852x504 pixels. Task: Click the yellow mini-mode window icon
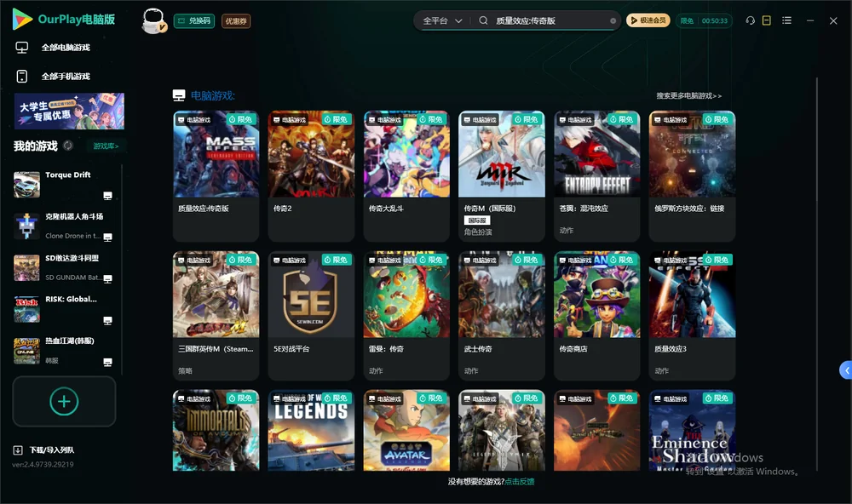coord(767,20)
